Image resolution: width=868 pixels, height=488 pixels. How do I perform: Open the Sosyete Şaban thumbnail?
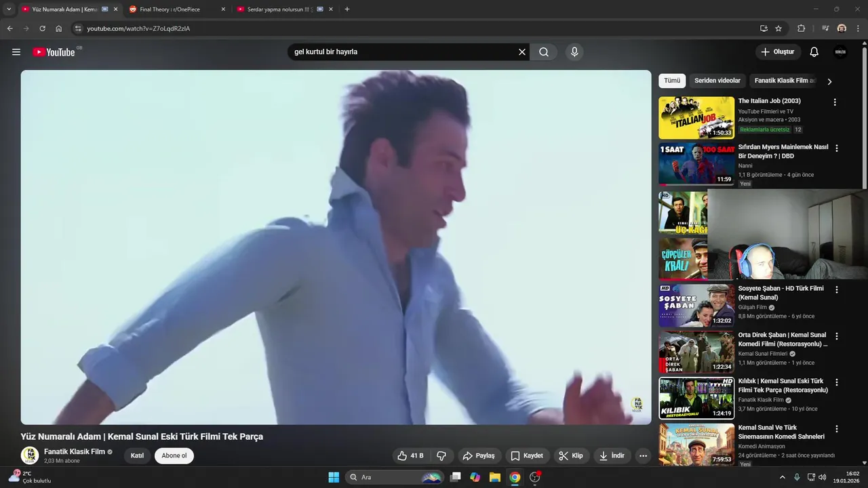pos(696,305)
